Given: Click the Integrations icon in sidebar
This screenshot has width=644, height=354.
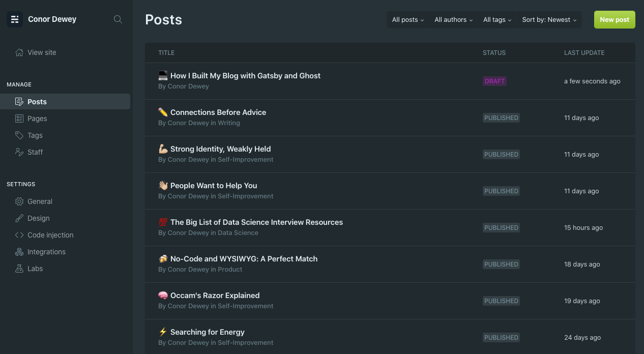Looking at the screenshot, I should tap(19, 252).
